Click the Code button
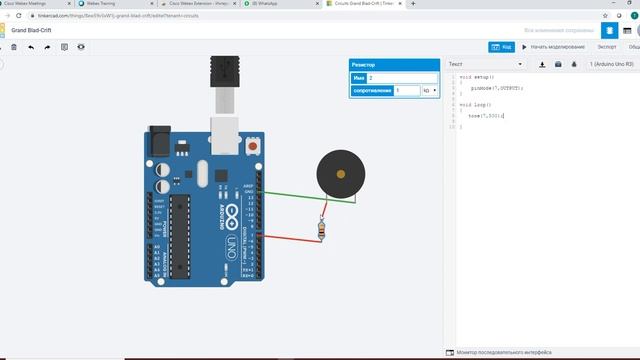This screenshot has width=640, height=360. click(502, 47)
